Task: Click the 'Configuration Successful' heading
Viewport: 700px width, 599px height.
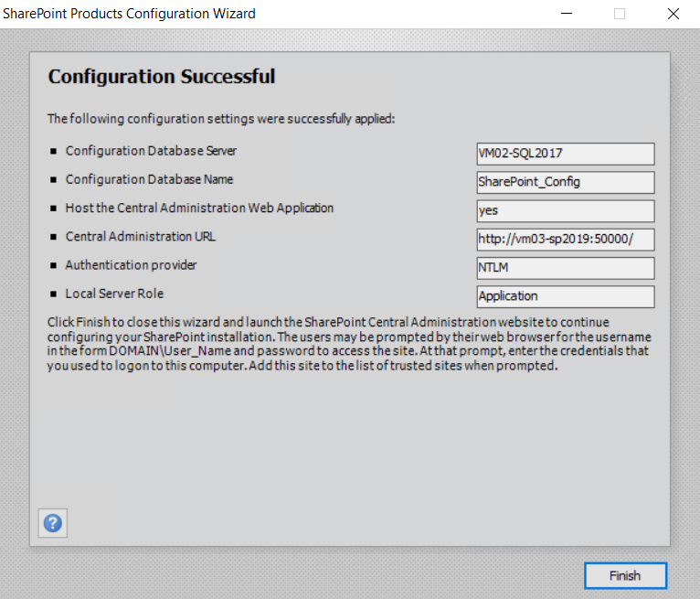Action: [162, 77]
